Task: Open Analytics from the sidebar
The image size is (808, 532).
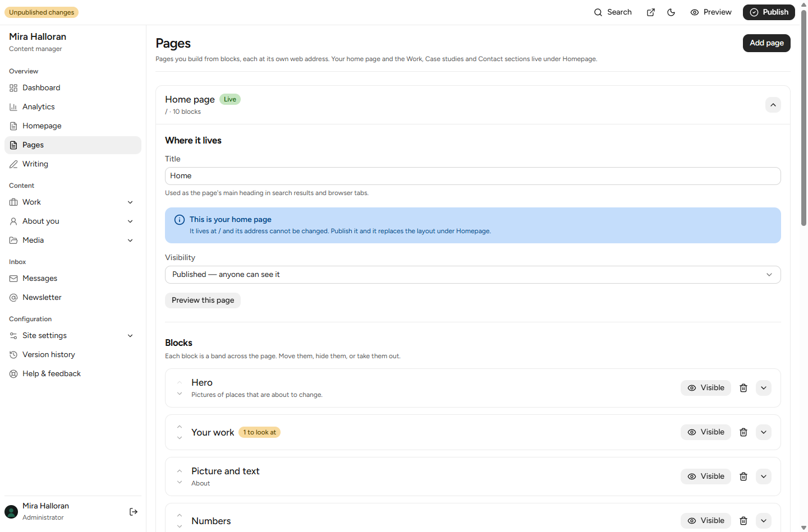Action: pos(73,107)
